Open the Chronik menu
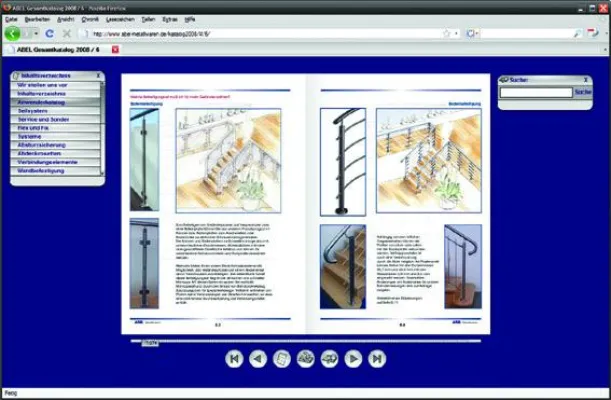The height and width of the screenshot is (400, 611). [x=90, y=19]
